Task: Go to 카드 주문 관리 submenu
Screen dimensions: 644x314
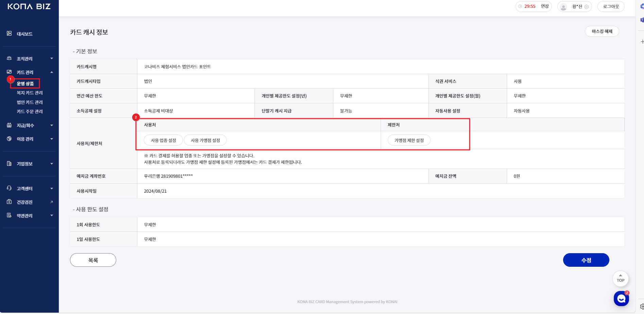Action: coord(30,111)
